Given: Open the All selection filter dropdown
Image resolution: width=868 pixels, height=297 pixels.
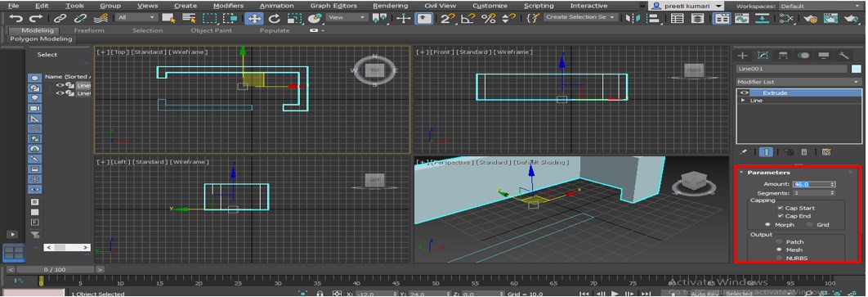Looking at the screenshot, I should (x=136, y=18).
